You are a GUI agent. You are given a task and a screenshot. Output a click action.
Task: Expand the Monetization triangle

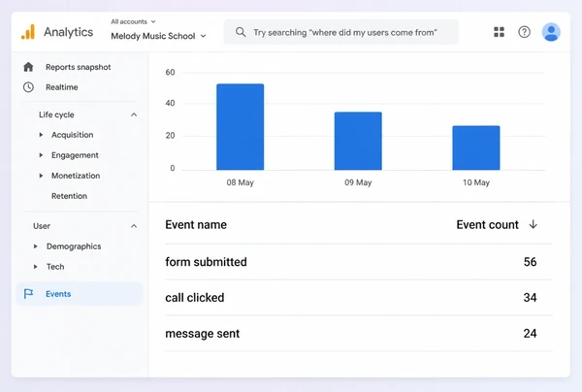41,176
